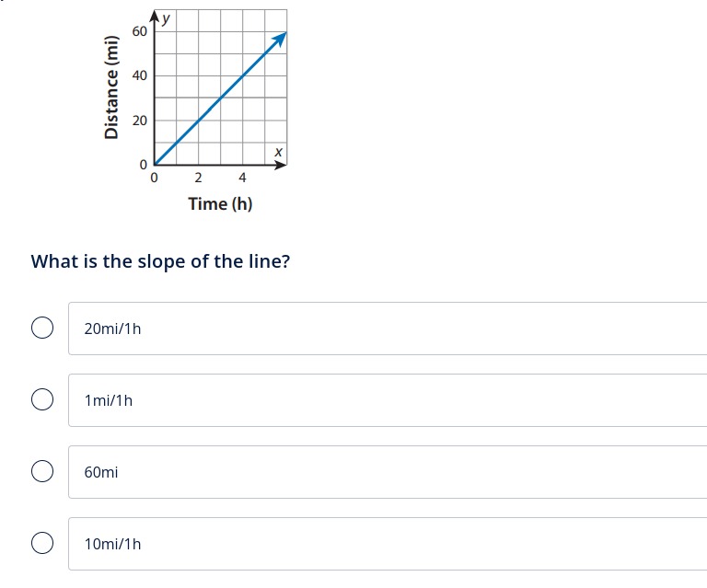This screenshot has width=707, height=588.
Task: Click the 2 tick label on x-axis
Action: [x=199, y=178]
